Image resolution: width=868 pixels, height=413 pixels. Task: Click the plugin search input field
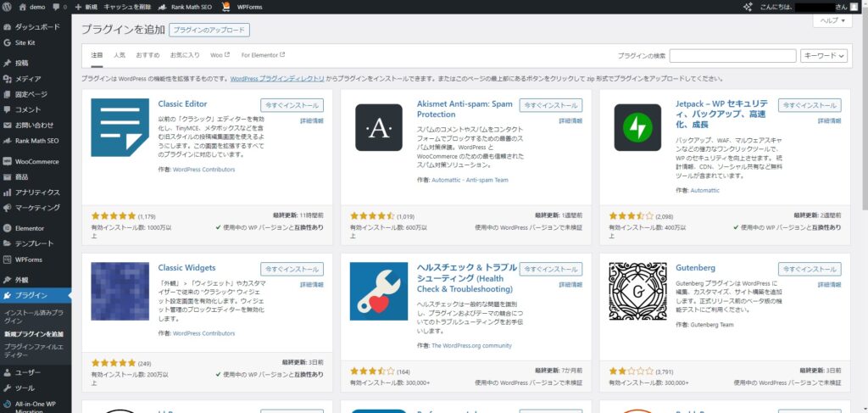732,56
